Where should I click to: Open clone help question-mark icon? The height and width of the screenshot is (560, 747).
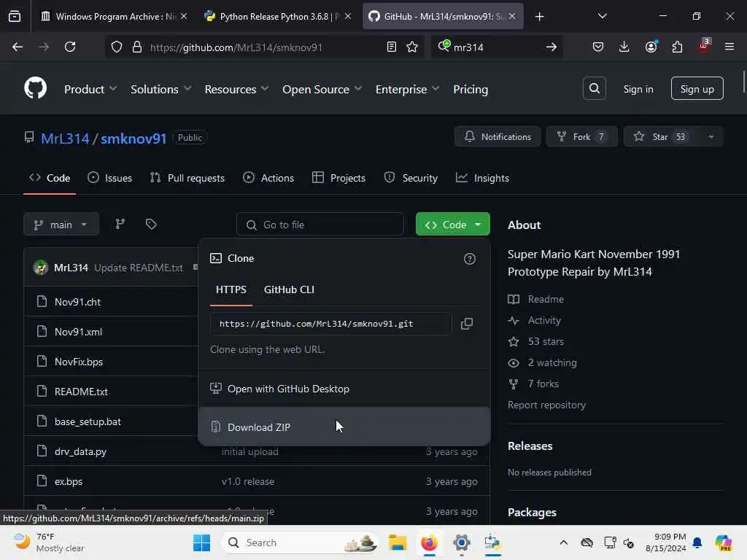pyautogui.click(x=469, y=259)
